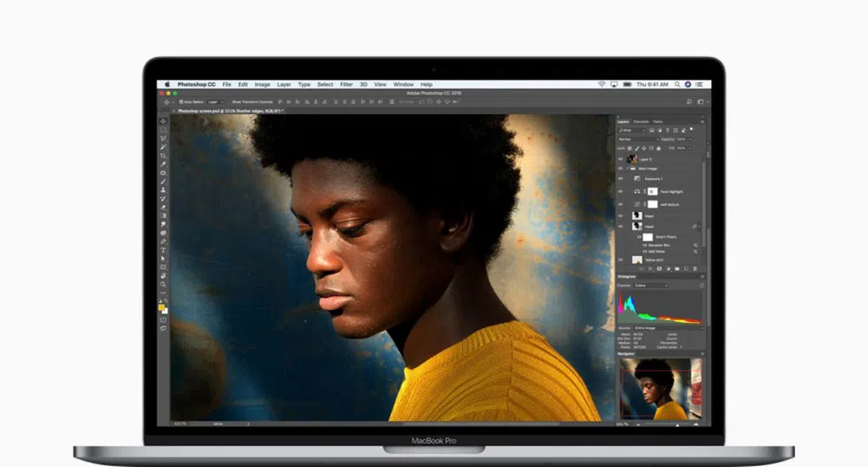Open the Photoshop CC application menu
Image resolution: width=868 pixels, height=467 pixels.
197,84
